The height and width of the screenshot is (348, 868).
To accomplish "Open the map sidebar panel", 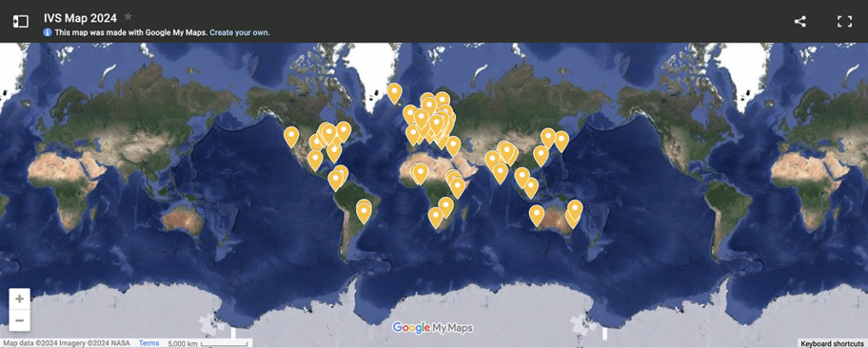I will pos(20,21).
